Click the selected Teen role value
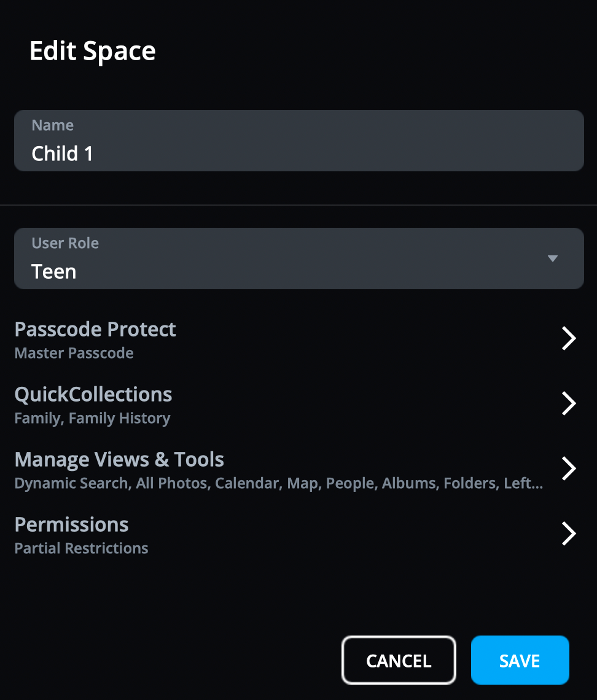Viewport: 597px width, 700px height. 54,271
